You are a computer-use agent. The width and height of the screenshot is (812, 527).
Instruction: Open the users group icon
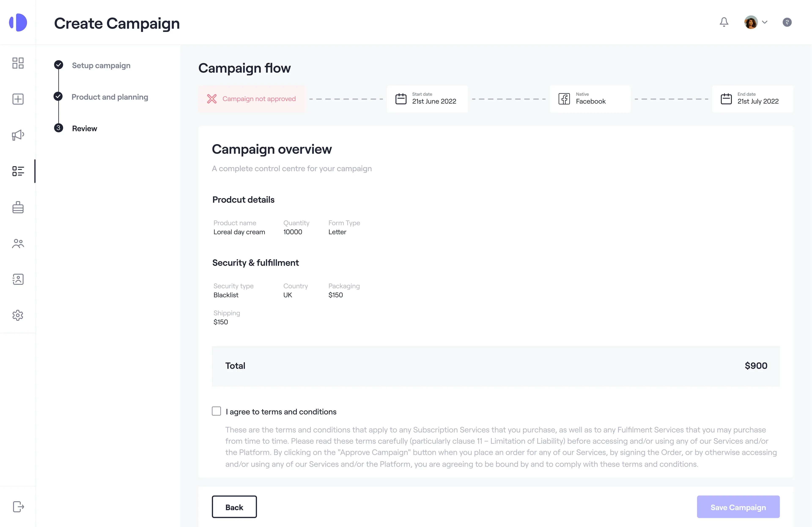pyautogui.click(x=18, y=243)
